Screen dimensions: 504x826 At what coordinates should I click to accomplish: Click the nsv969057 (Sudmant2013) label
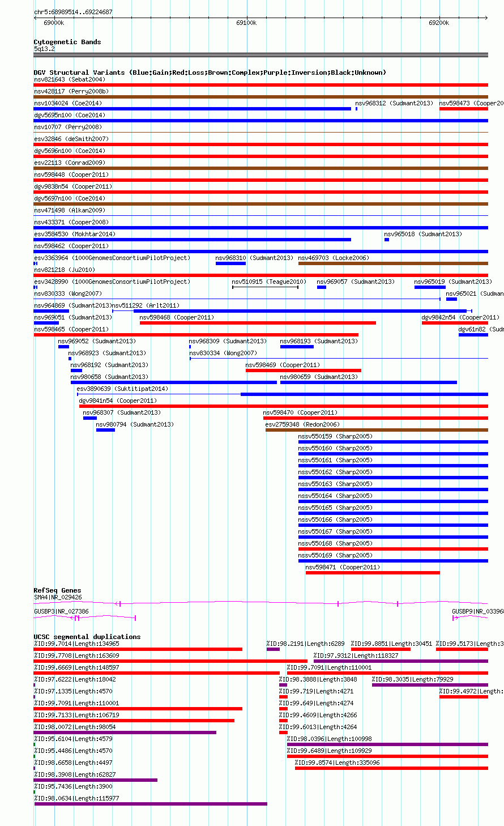[356, 282]
